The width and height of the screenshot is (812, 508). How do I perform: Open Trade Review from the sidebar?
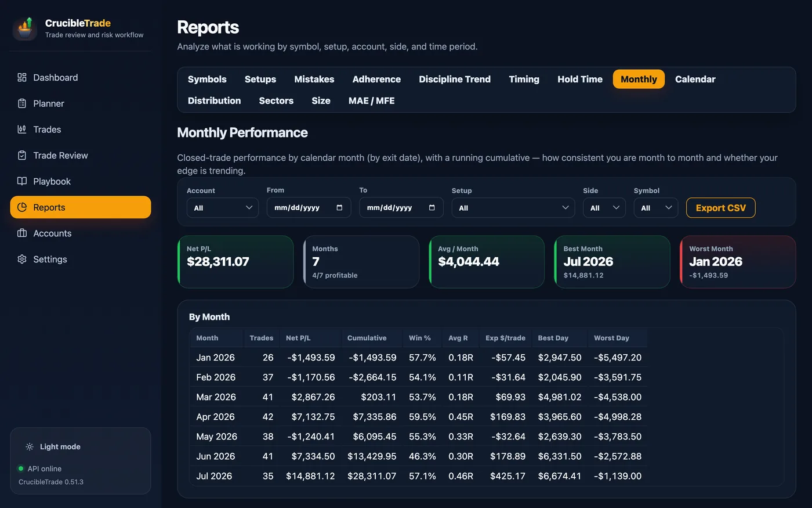tap(81, 155)
